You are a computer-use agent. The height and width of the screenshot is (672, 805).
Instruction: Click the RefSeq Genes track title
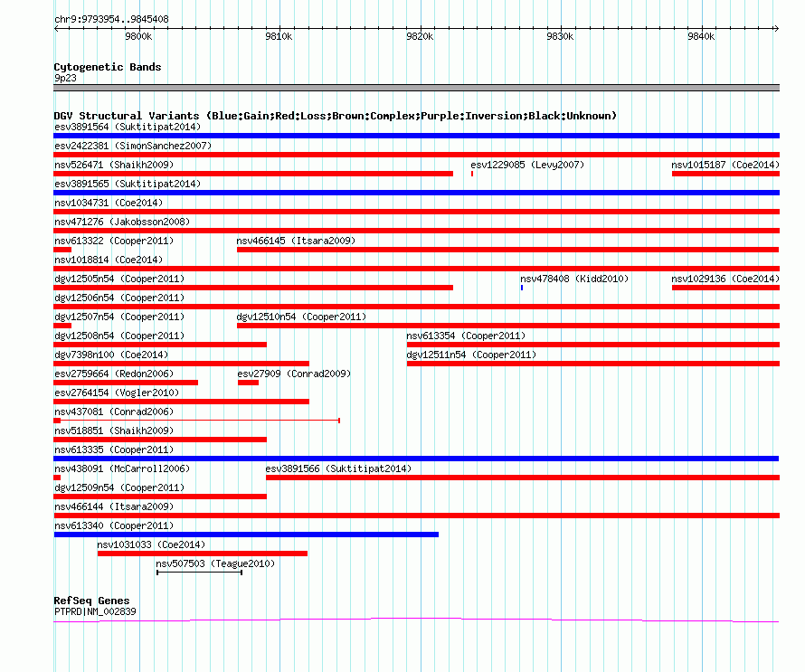tap(91, 601)
